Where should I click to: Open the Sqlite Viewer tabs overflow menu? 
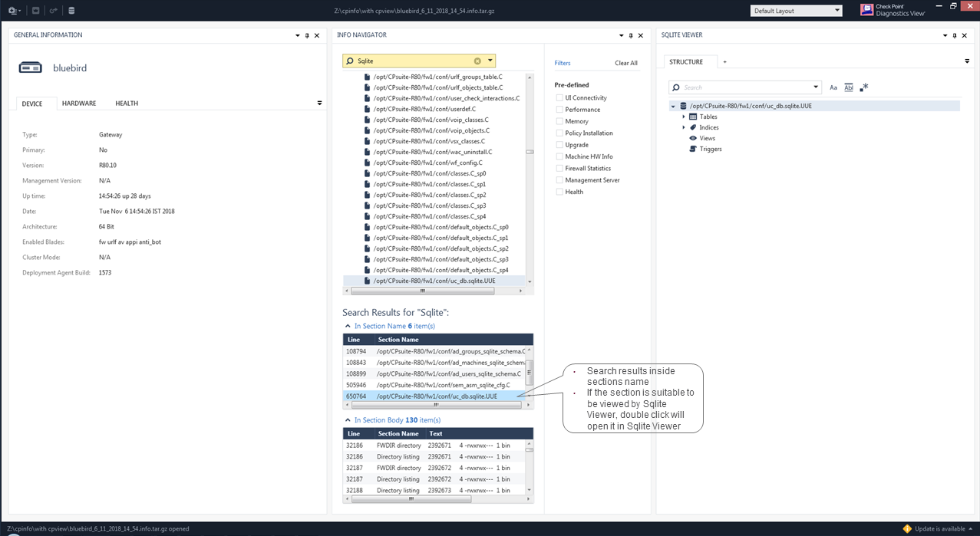[x=967, y=61]
